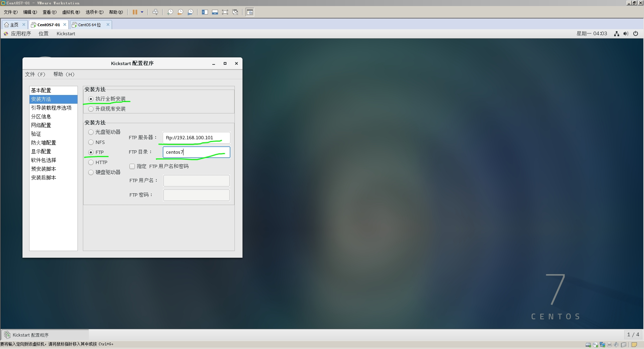Open the clock showing 星期一 04:03
Image resolution: width=644 pixels, height=349 pixels.
pos(592,34)
